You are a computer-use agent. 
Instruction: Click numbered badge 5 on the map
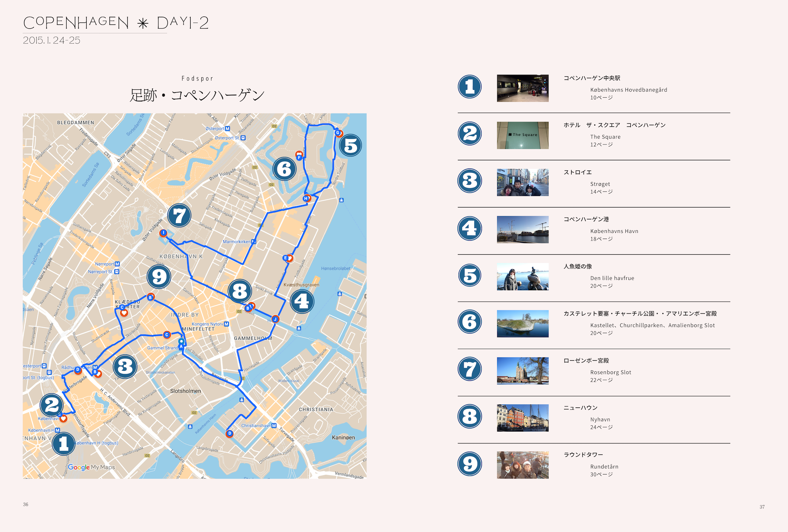coord(350,146)
